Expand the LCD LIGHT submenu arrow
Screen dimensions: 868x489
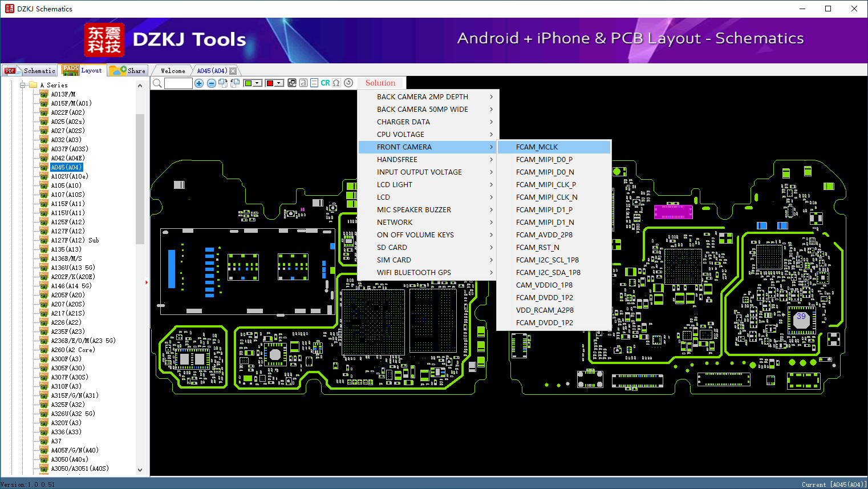[x=491, y=185]
